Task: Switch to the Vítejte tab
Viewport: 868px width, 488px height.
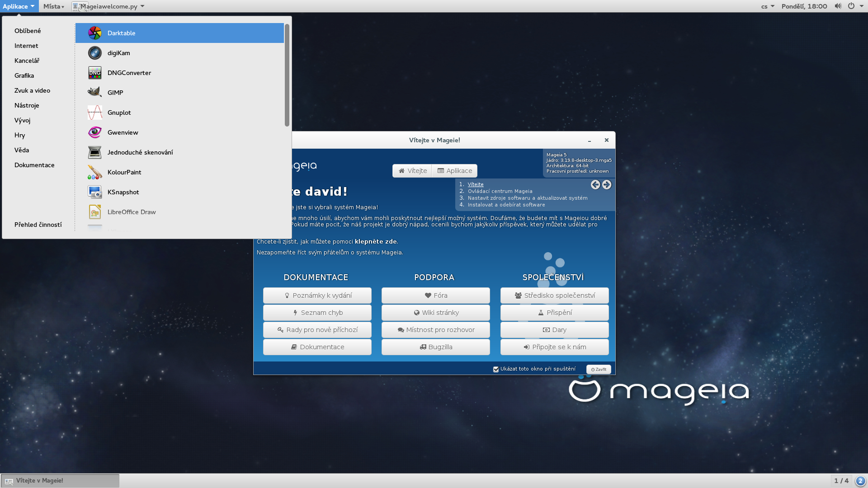Action: 412,171
